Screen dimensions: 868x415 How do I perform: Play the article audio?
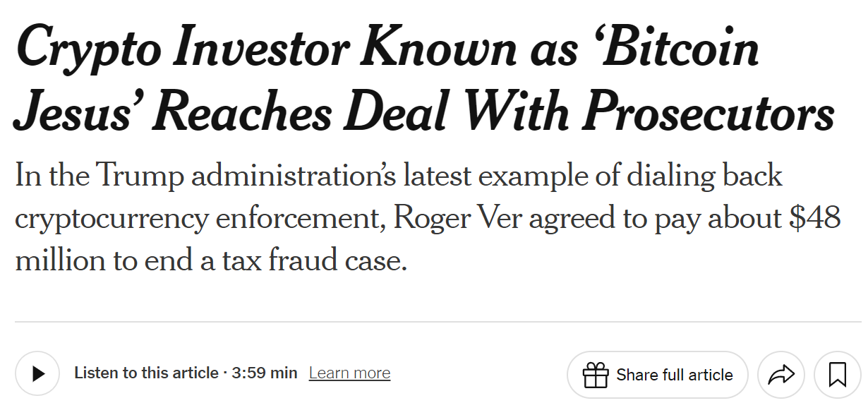[x=37, y=374]
